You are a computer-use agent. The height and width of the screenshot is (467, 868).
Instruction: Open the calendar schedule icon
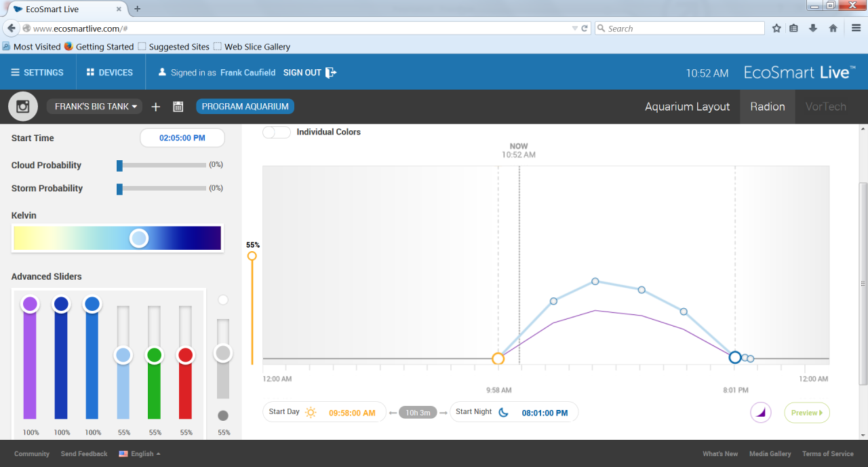coord(178,107)
